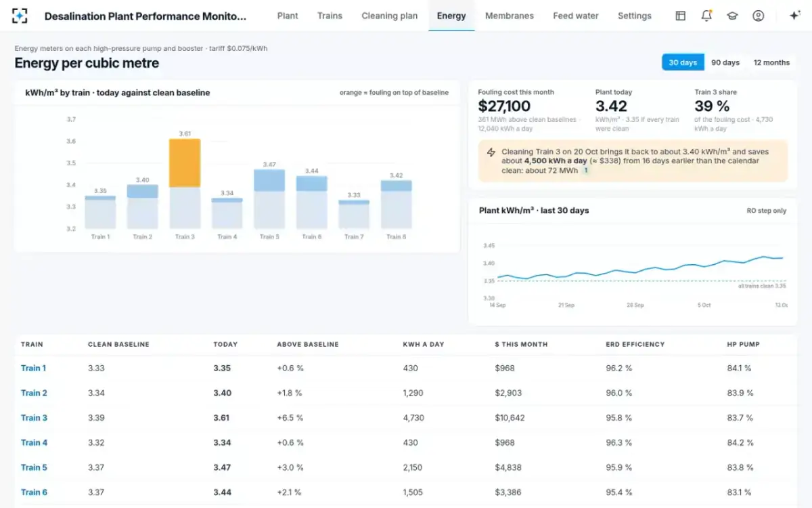Open the Train 1 link in the table
This screenshot has width=812, height=508.
tap(34, 368)
